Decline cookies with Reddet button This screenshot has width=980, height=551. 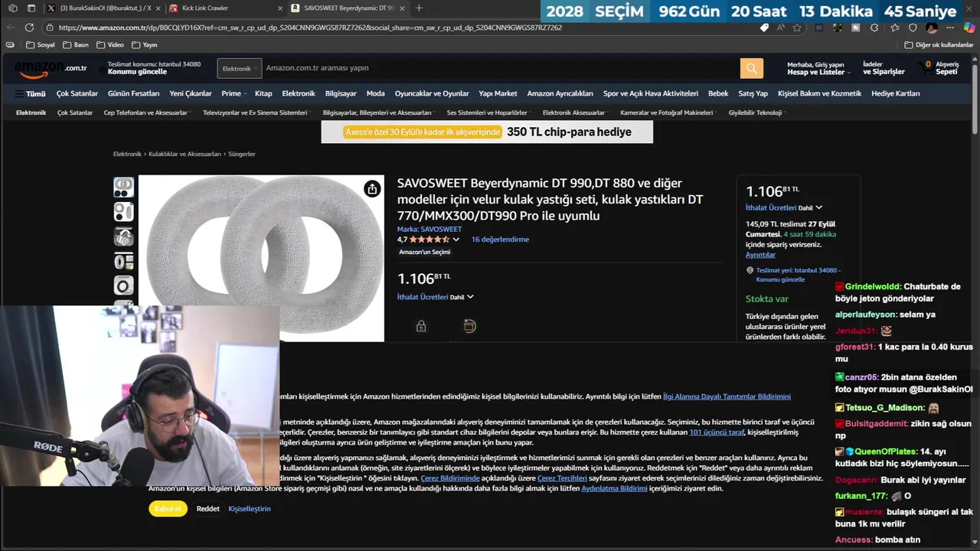(207, 509)
